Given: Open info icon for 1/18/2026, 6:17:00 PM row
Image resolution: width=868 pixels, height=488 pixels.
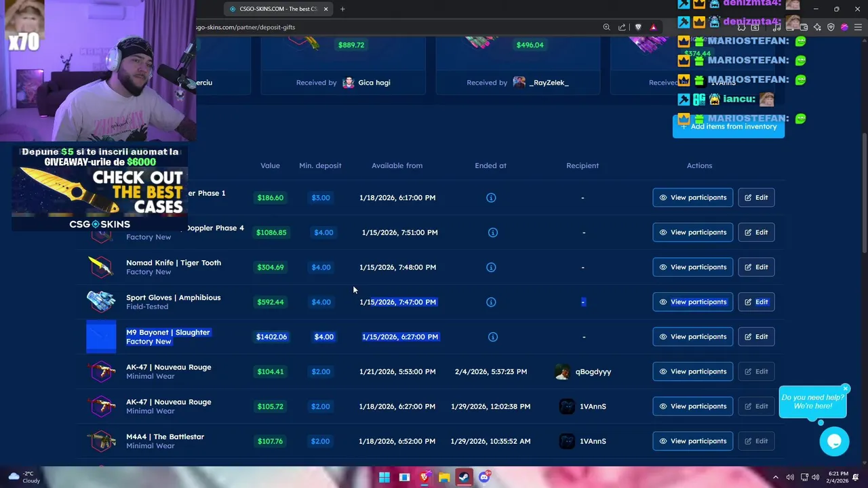Looking at the screenshot, I should click(491, 198).
